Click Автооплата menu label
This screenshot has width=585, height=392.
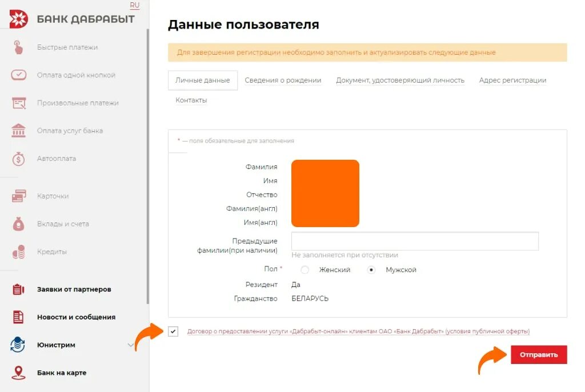click(x=57, y=159)
